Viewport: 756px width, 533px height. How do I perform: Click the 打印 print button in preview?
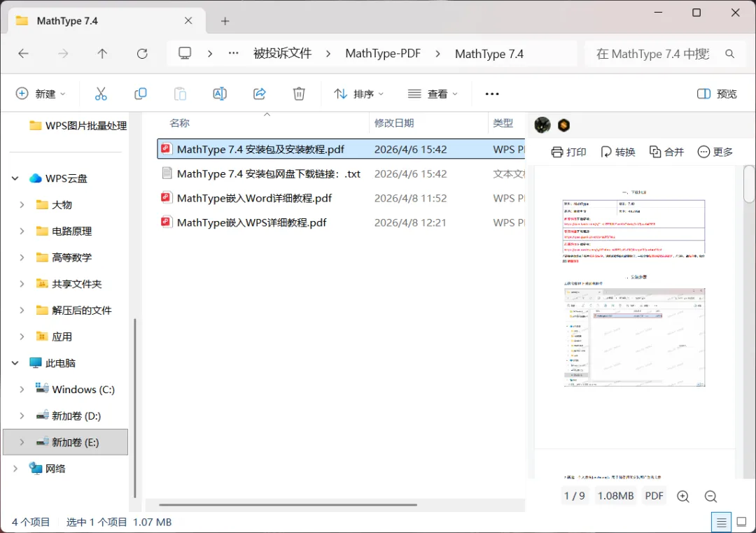[x=568, y=152]
